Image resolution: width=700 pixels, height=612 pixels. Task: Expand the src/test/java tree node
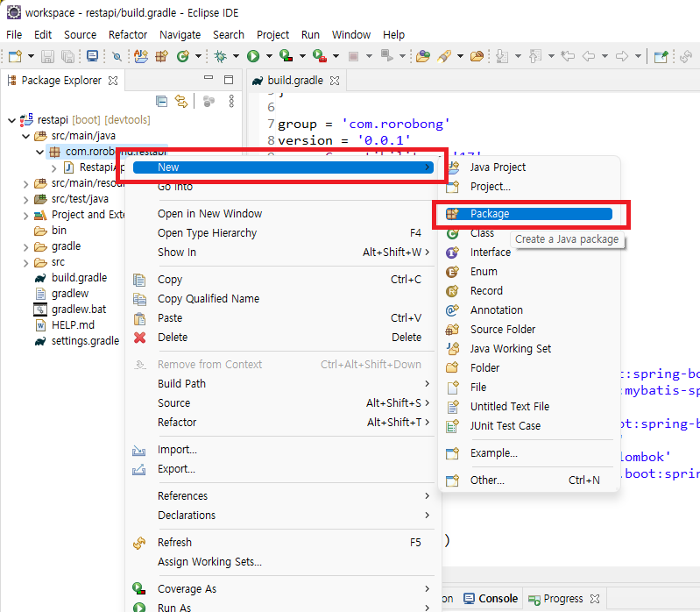[x=26, y=199]
